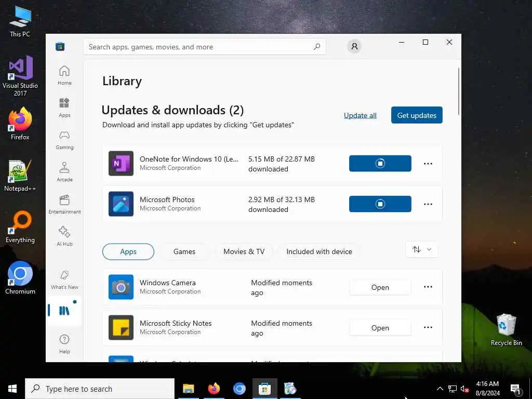Expand the sort order dropdown

[422, 250]
